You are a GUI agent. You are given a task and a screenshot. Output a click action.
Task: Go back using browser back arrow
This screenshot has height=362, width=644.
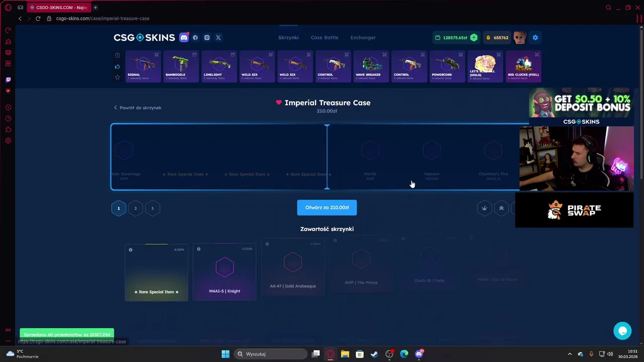click(20, 19)
